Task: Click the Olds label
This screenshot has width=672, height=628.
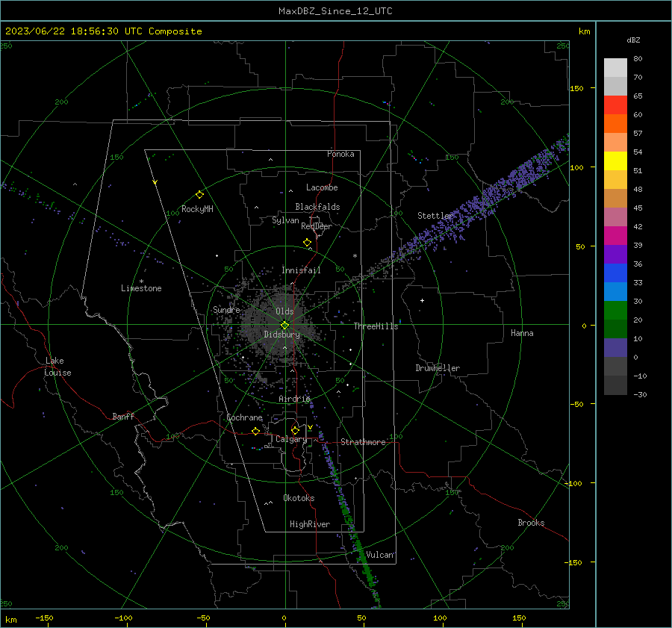Action: (284, 311)
